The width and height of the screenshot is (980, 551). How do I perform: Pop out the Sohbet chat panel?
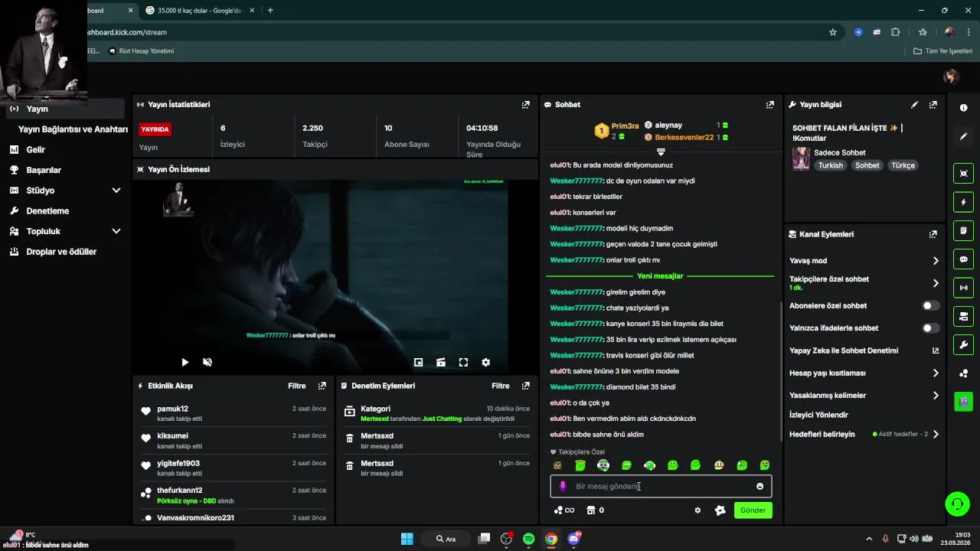click(769, 105)
